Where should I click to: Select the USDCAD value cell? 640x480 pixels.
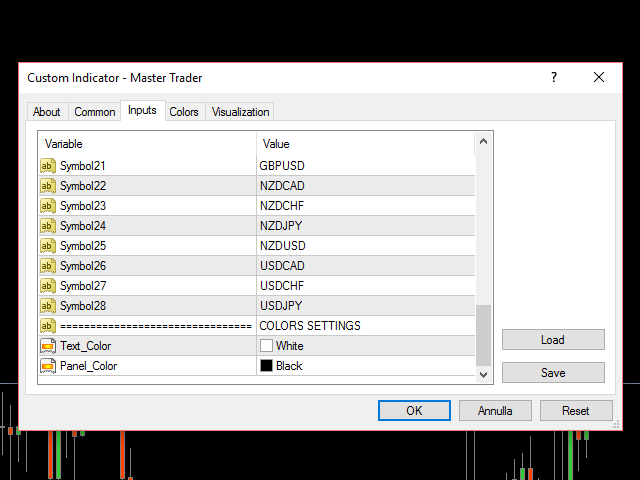(x=366, y=266)
